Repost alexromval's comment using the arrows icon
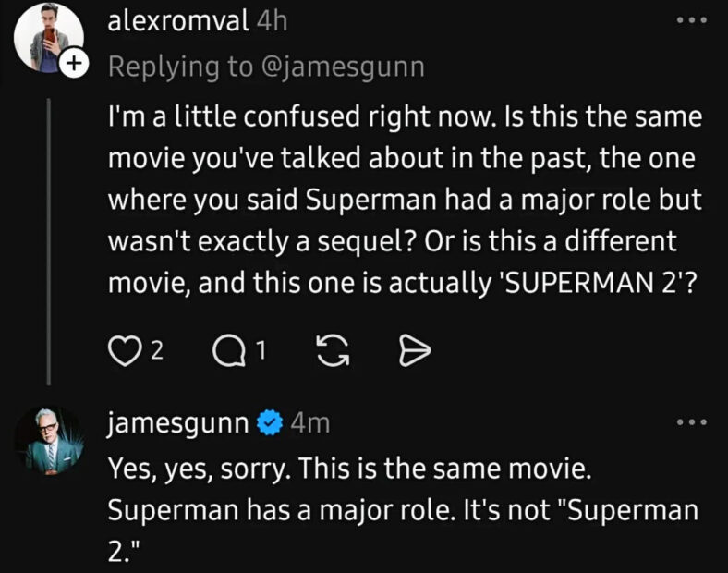The width and height of the screenshot is (728, 573). coord(328,349)
